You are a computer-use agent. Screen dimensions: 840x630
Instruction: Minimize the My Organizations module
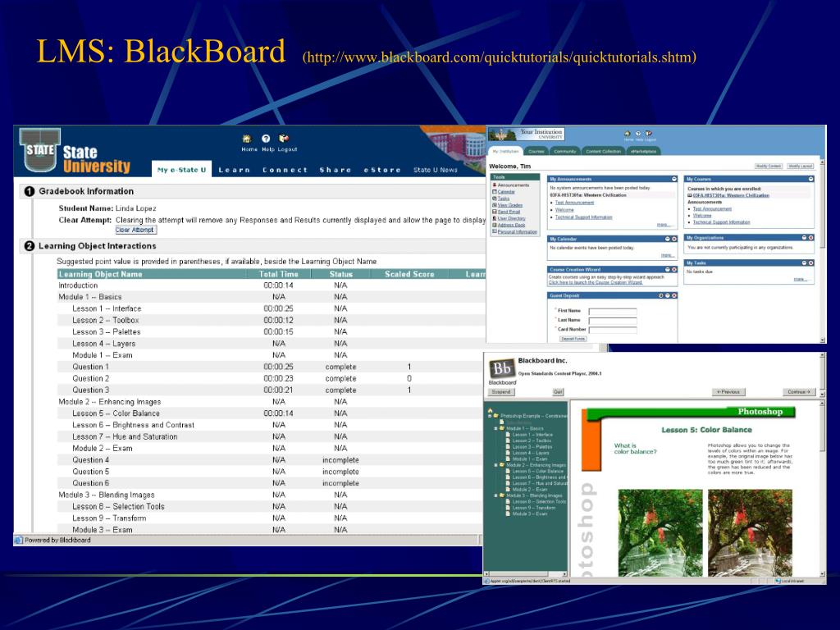tap(804, 237)
